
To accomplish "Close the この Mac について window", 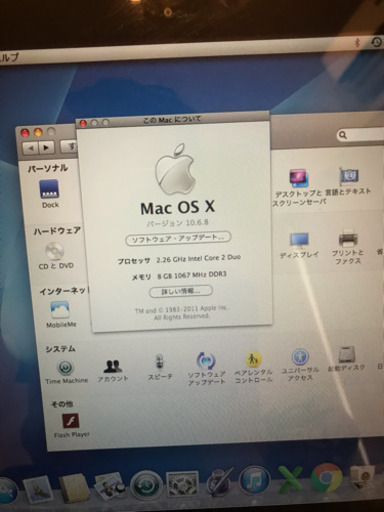I will [x=83, y=123].
